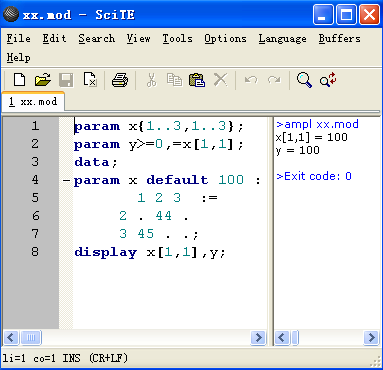The width and height of the screenshot is (383, 370).
Task: Open the Language menu
Action: pyautogui.click(x=282, y=38)
